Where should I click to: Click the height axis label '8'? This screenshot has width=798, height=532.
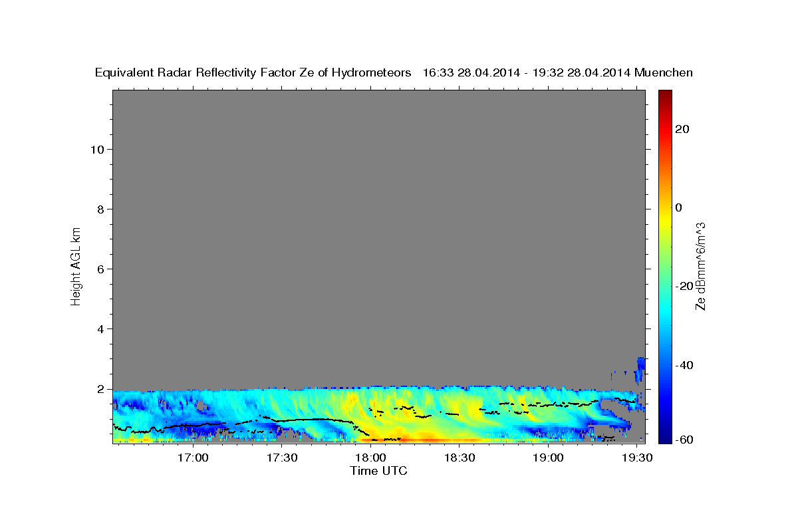coord(100,209)
